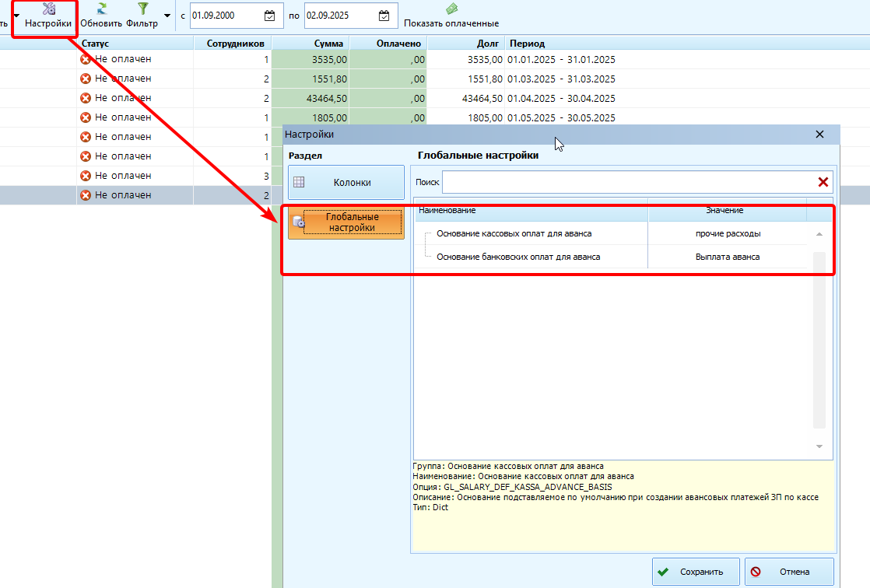Click Показать оплаченные money icon
Screen dimensions: 870x588
[x=451, y=9]
